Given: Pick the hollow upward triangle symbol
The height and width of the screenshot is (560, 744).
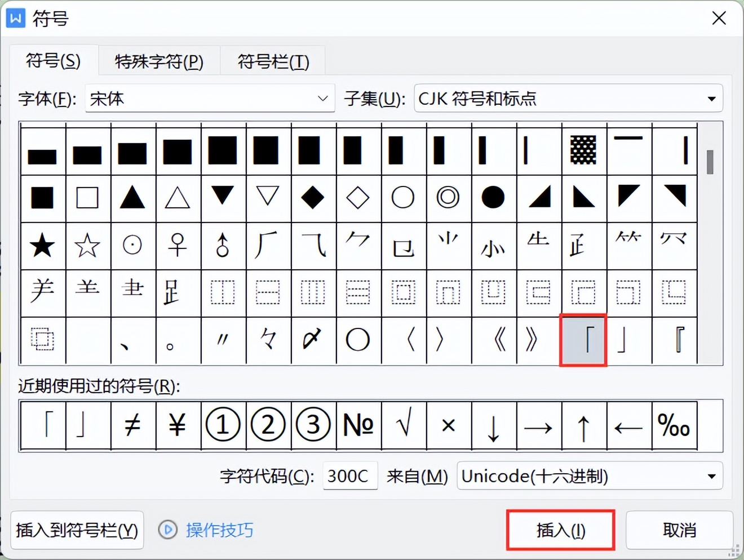Looking at the screenshot, I should 178,198.
